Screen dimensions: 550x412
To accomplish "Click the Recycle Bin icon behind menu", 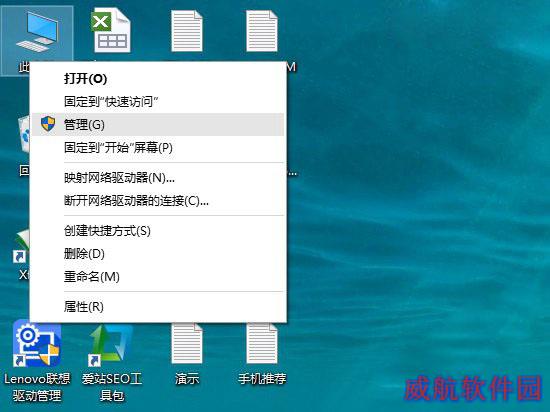I will pos(24,135).
